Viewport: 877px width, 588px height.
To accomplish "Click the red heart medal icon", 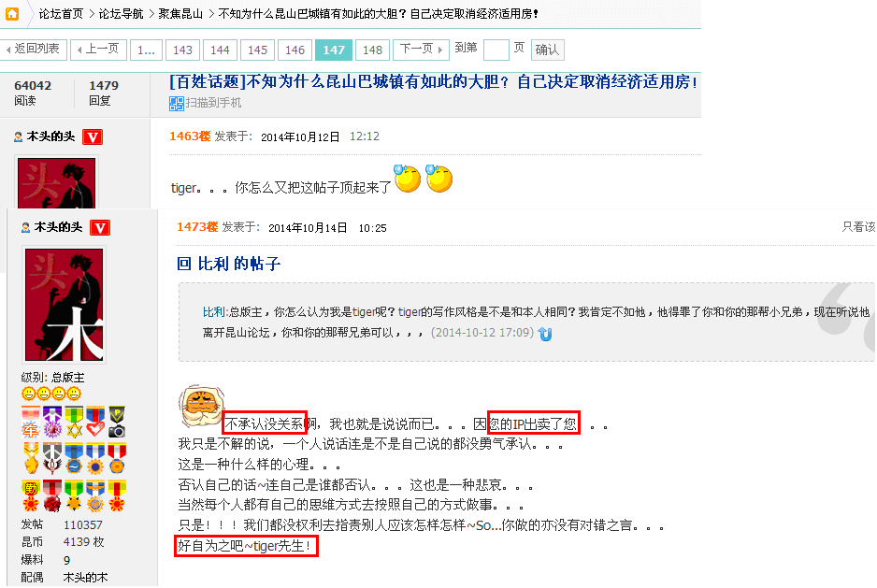I will coord(95,423).
